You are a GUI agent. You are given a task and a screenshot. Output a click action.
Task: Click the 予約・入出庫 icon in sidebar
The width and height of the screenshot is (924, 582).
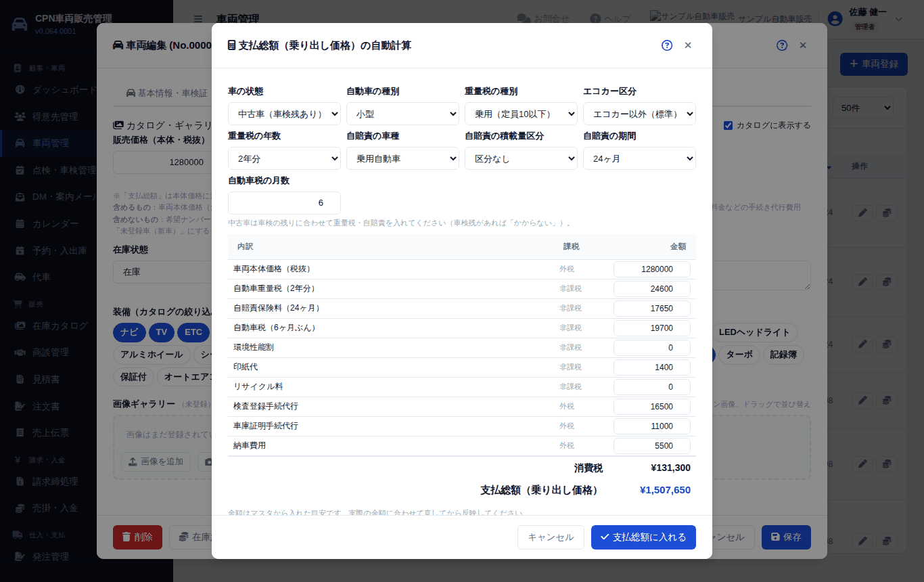[20, 250]
